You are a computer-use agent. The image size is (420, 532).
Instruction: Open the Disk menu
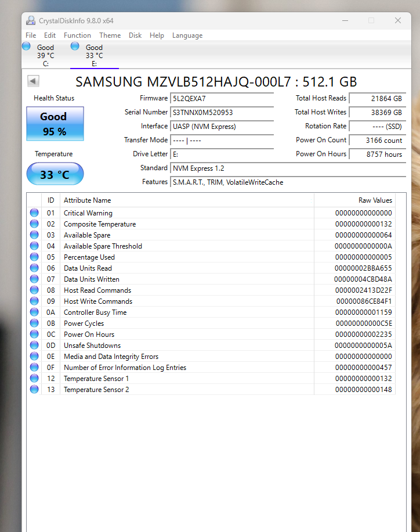pos(135,35)
